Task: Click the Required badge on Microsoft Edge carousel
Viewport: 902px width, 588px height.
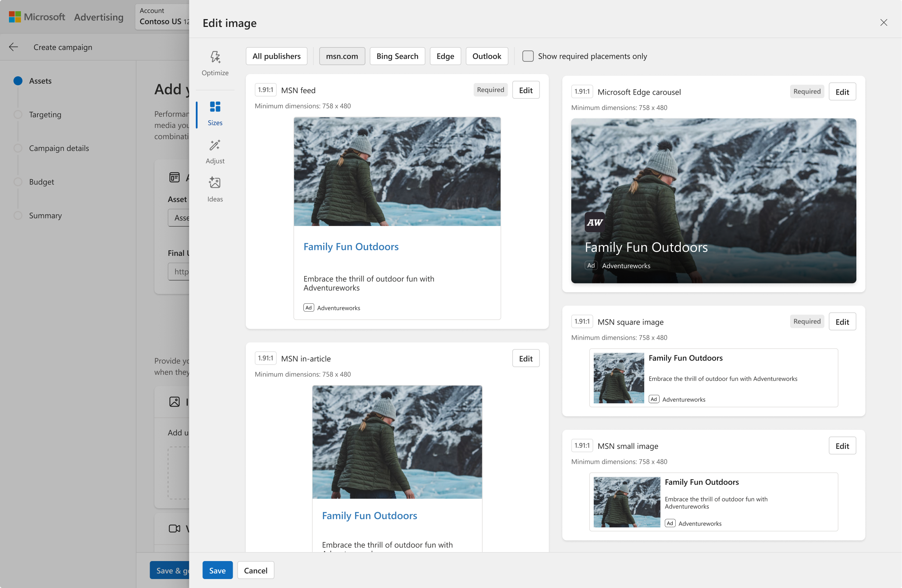Action: (x=807, y=91)
